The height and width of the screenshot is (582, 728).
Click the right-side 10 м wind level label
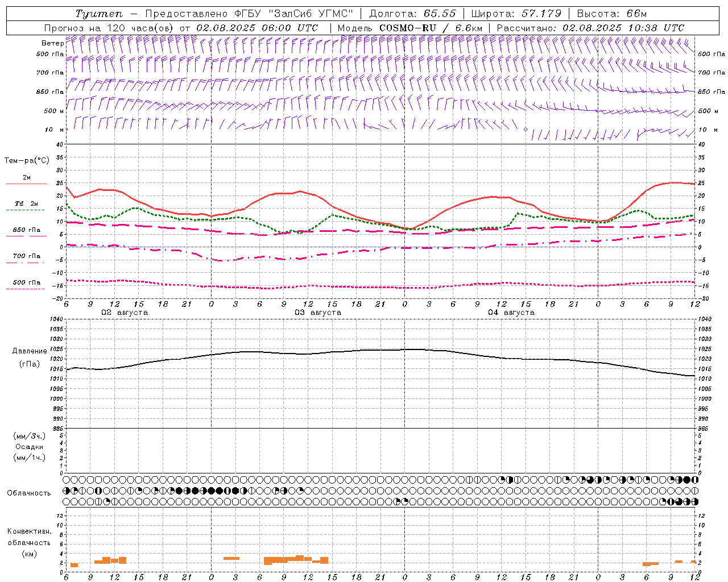707,130
